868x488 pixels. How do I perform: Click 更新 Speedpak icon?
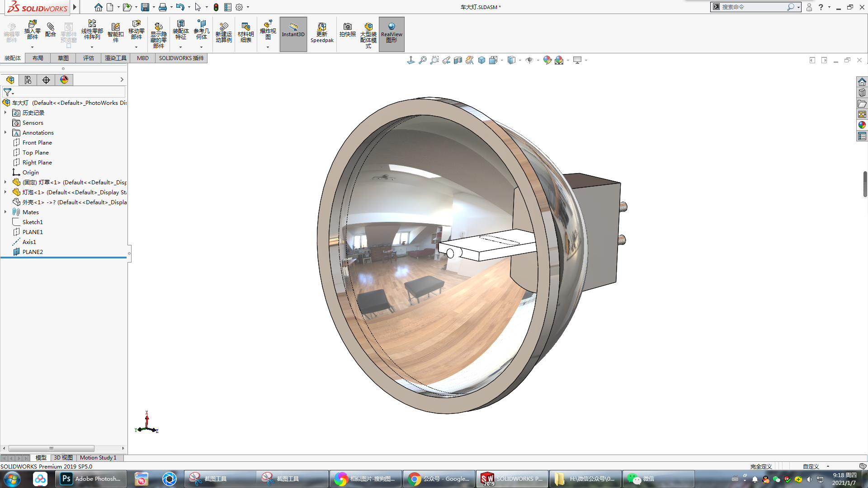pyautogui.click(x=322, y=33)
